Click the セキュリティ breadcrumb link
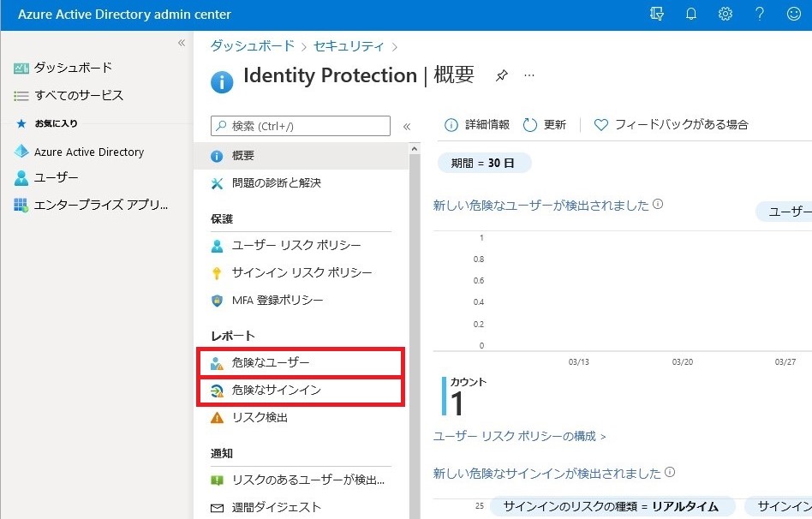 click(x=349, y=46)
